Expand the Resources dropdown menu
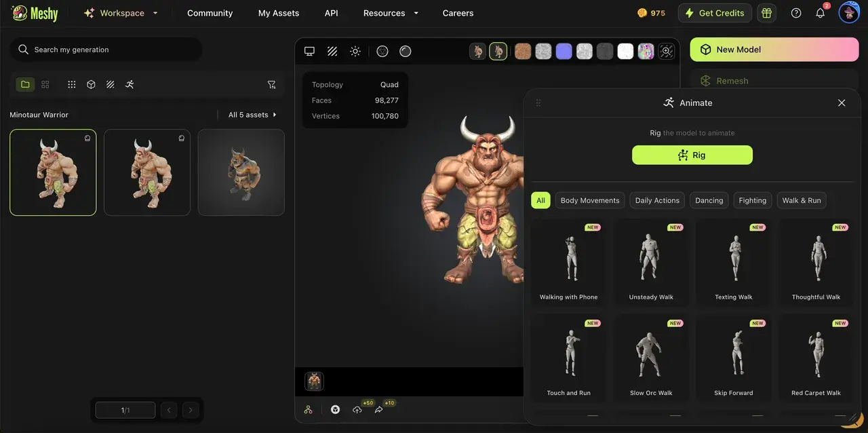The width and height of the screenshot is (868, 433). point(391,13)
